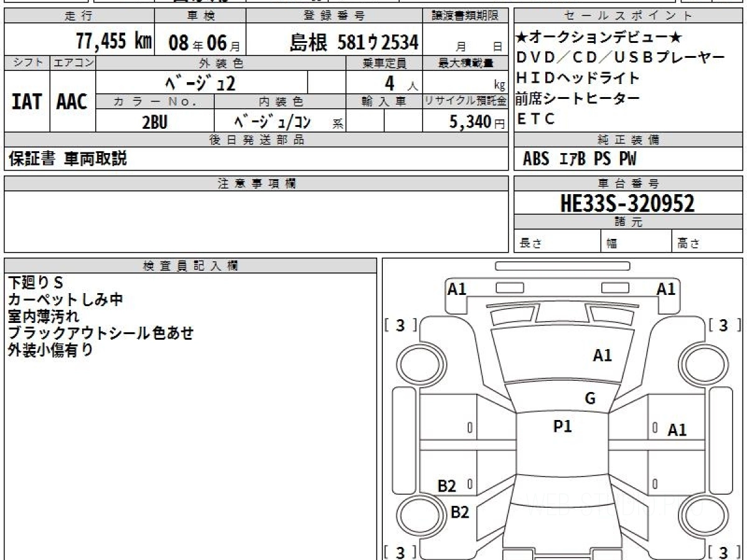The height and width of the screenshot is (560, 747).
Task: Click the 車台番号 header
Action: (629, 184)
